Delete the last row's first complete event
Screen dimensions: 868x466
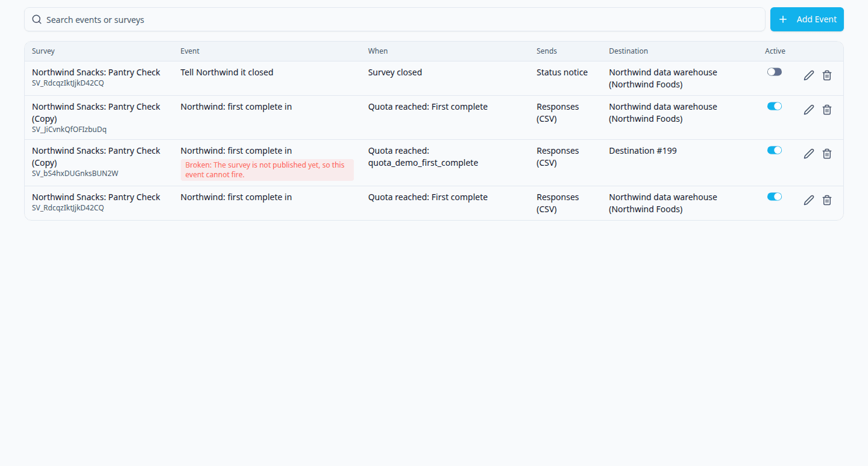coord(827,200)
